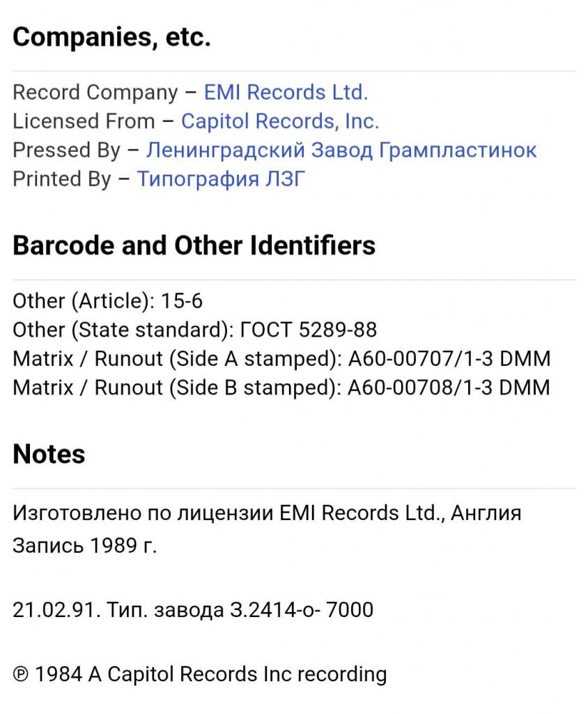Click the "Изготовлено по лицензии" note line
Image resolution: width=588 pixels, height=714 pixels.
267,513
